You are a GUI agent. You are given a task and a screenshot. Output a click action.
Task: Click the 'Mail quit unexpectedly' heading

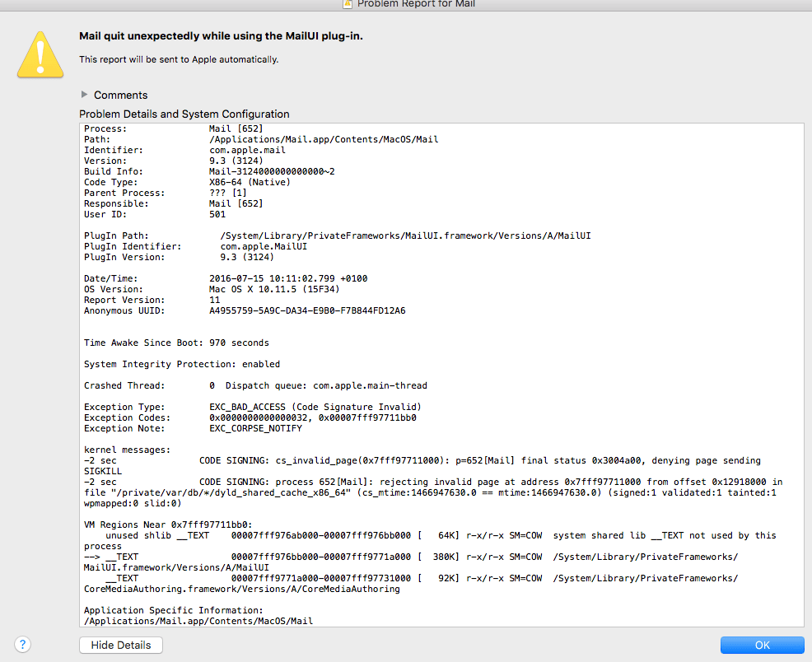[221, 36]
